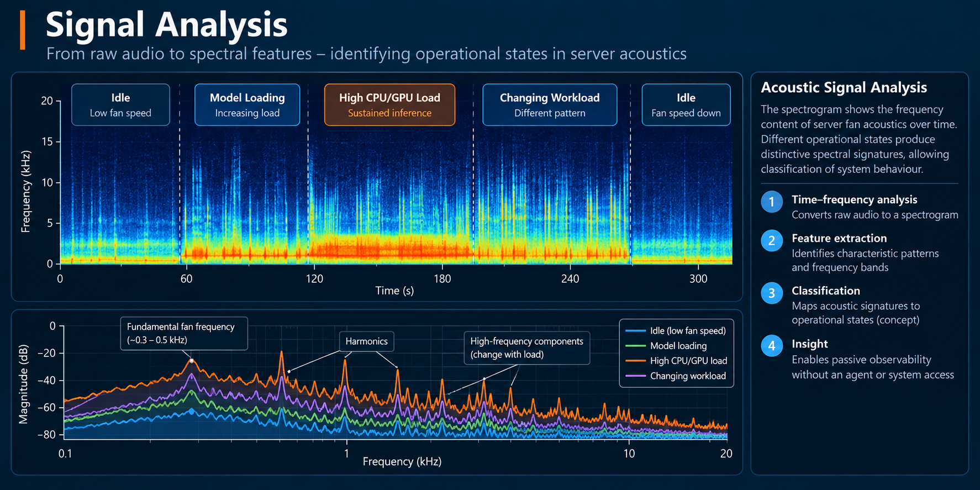Click the 180 tick on the time axis
Screen dimensions: 980x490
442,278
